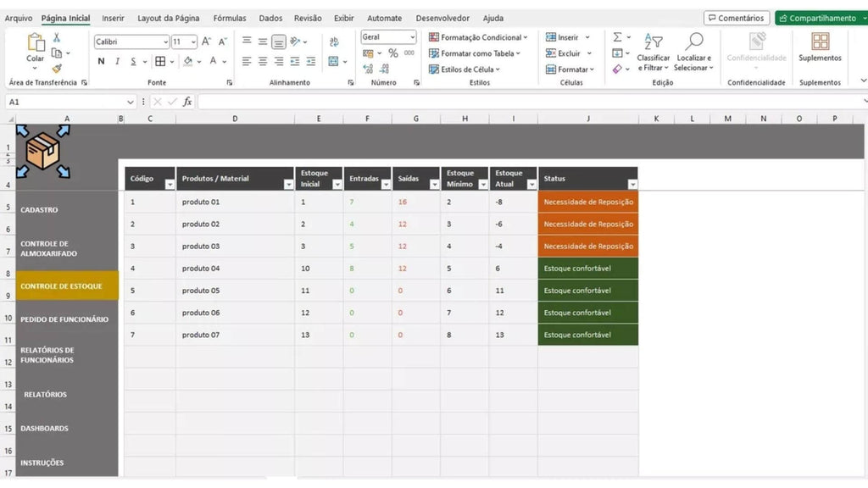
Task: Click the Cut scissors icon
Action: pos(57,38)
